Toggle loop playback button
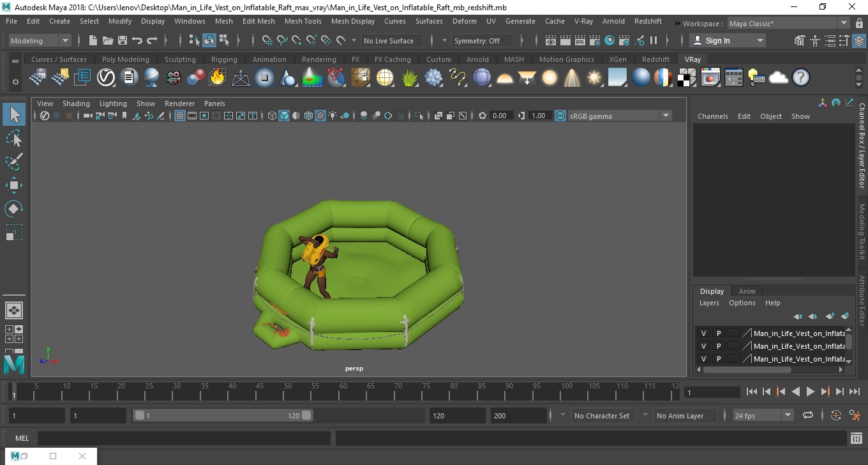The width and height of the screenshot is (868, 465). (x=808, y=415)
